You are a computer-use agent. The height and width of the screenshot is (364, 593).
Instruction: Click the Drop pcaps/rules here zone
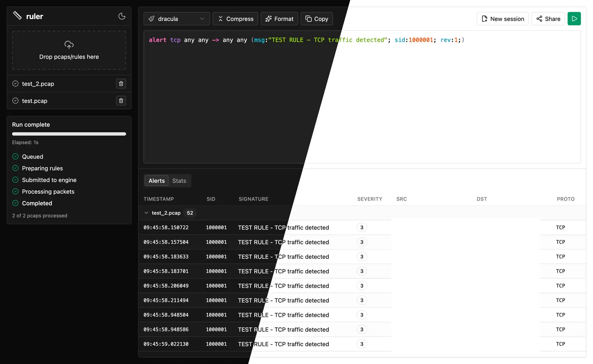pos(69,50)
